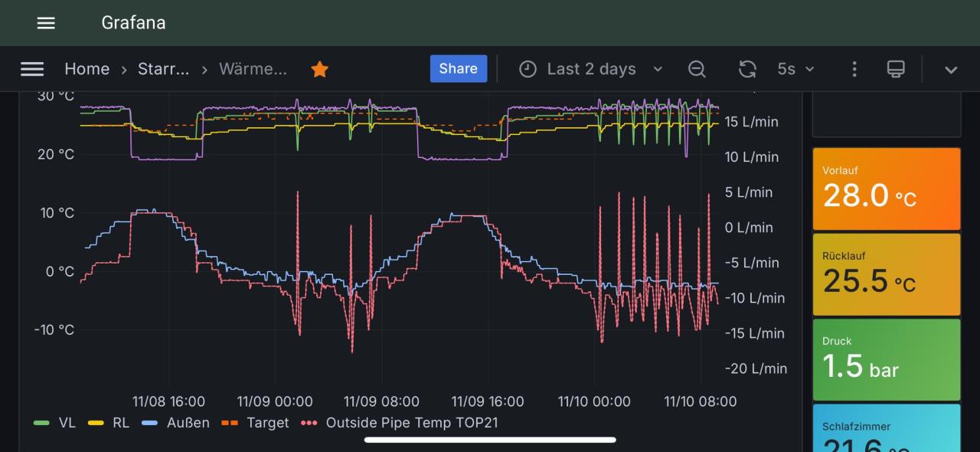Switch to kiosk view with monitor icon
The height and width of the screenshot is (452, 980).
coord(896,69)
